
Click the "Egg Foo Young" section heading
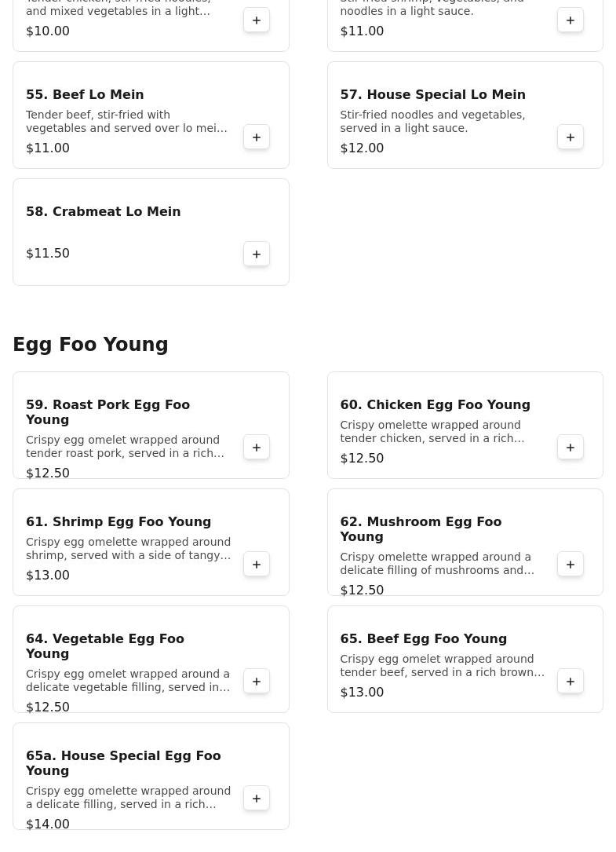click(90, 345)
